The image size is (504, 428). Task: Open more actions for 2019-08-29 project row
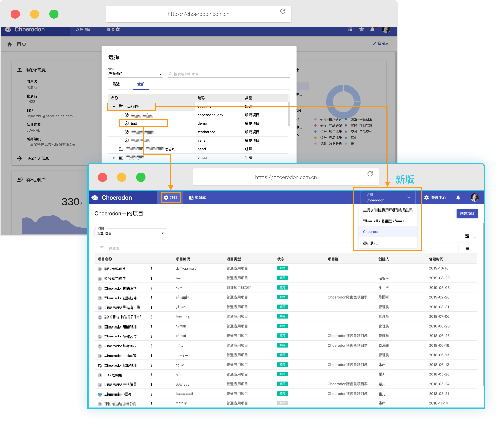tap(151, 278)
